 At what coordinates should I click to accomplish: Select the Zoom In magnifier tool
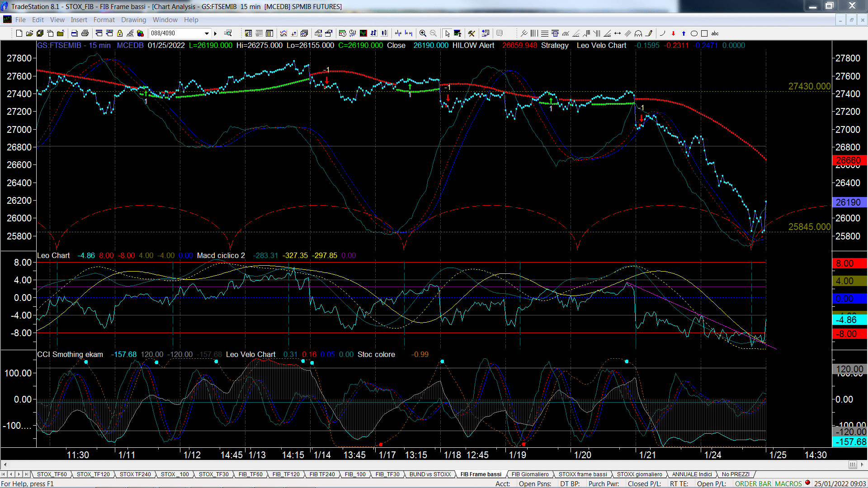(x=423, y=33)
